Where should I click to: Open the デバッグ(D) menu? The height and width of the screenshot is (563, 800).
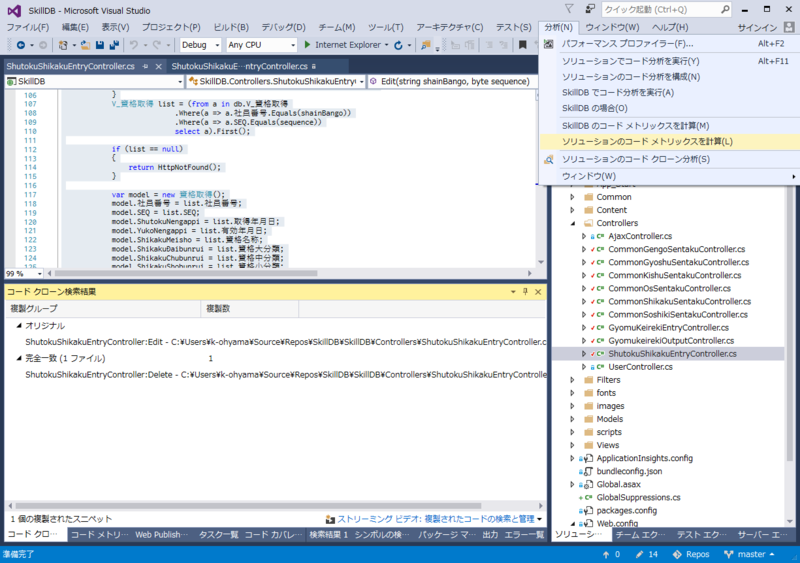click(x=283, y=27)
